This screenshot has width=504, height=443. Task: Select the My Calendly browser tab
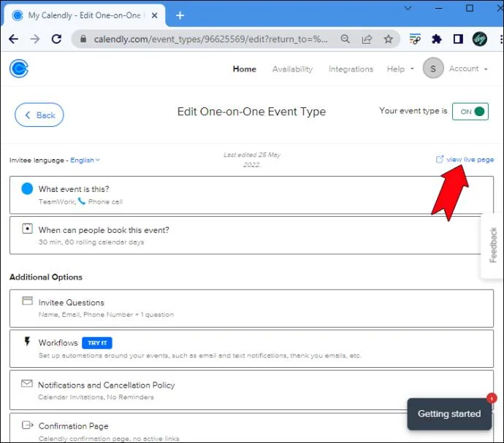point(84,15)
